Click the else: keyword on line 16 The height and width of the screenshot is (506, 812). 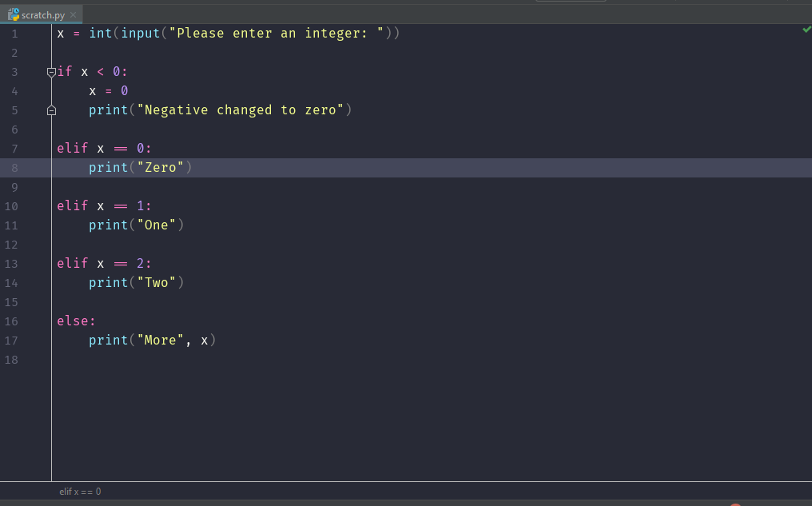tap(76, 321)
